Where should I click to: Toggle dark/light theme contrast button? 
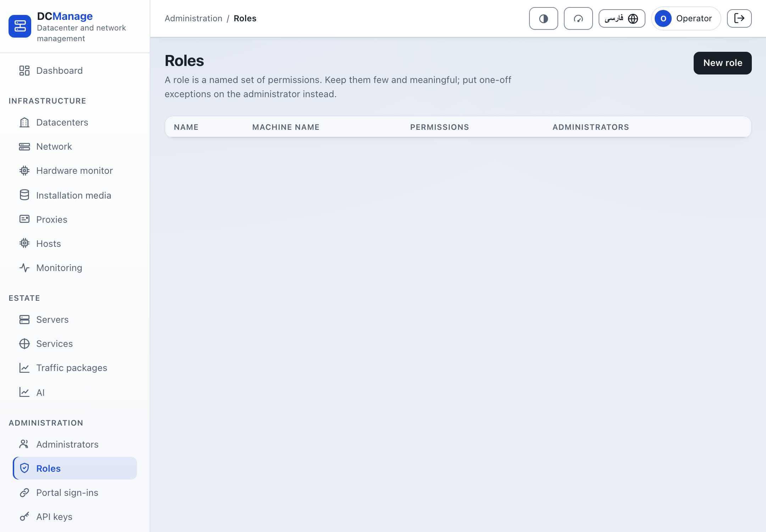(x=543, y=18)
